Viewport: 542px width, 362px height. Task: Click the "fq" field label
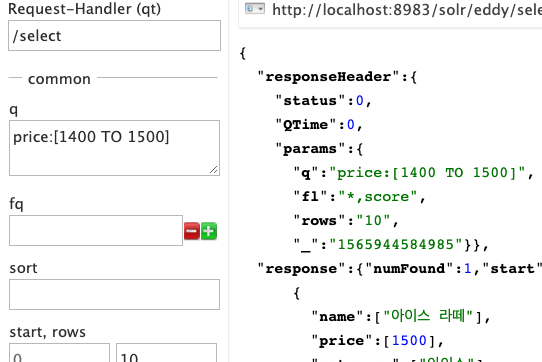coord(16,204)
